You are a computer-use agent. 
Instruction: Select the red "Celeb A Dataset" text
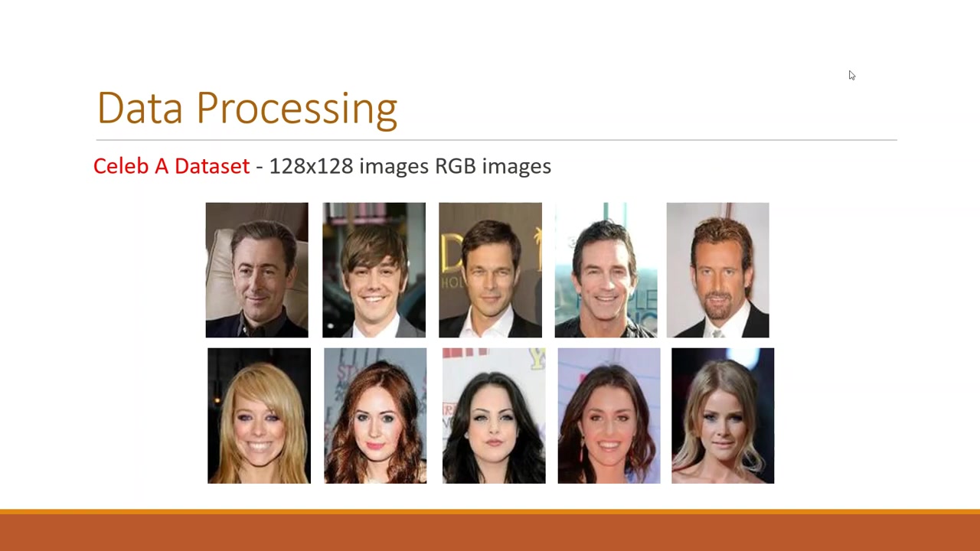171,166
